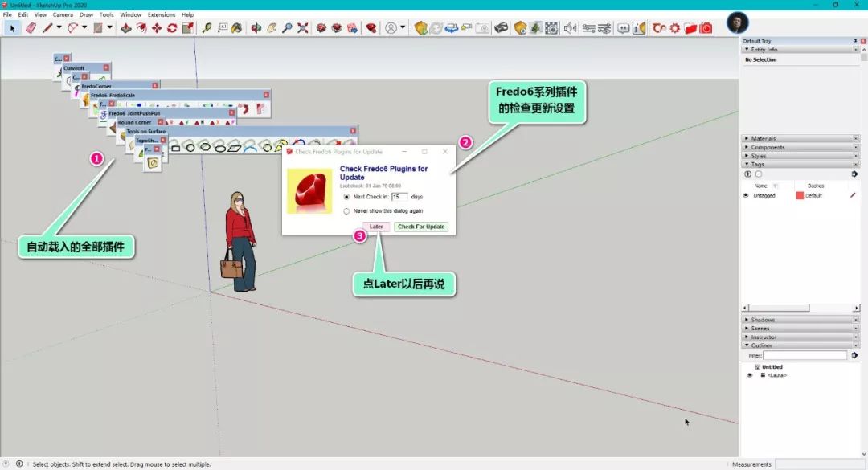868x470 pixels.
Task: Click the remove tag minus icon
Action: tap(759, 174)
